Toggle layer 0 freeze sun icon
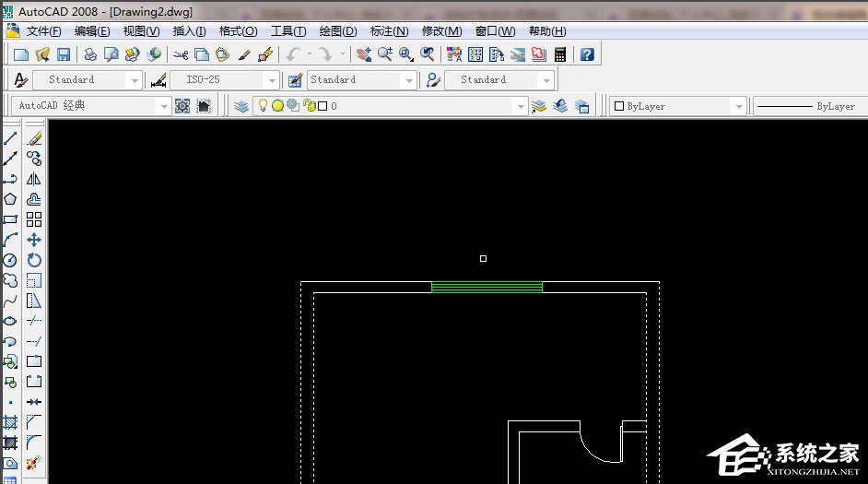Image resolution: width=868 pixels, height=484 pixels. click(277, 106)
